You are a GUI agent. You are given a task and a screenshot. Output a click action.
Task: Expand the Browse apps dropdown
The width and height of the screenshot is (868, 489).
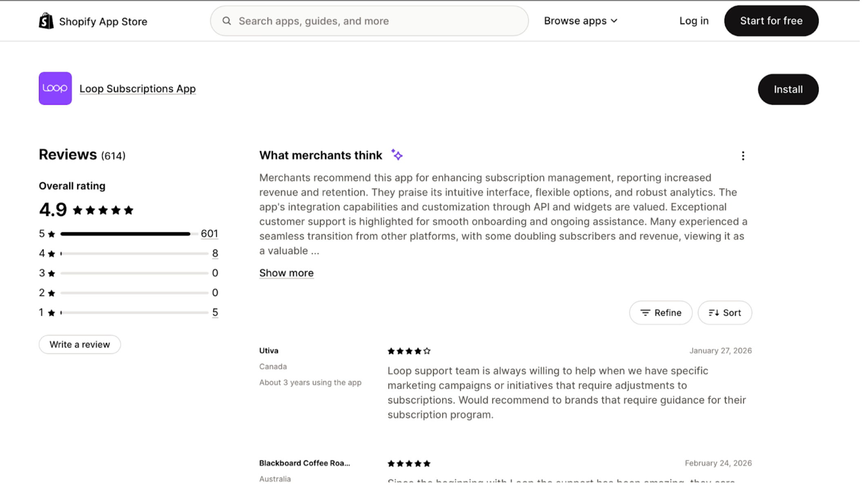[x=580, y=21]
